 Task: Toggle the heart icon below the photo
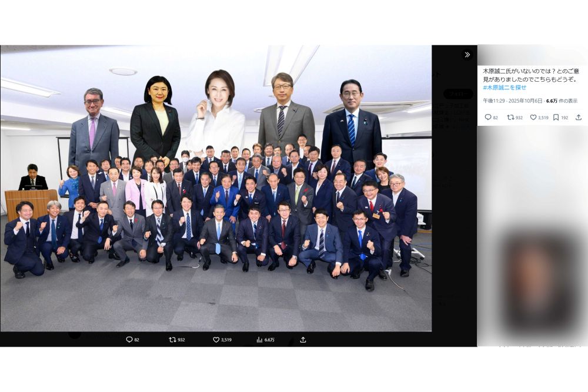coord(216,340)
